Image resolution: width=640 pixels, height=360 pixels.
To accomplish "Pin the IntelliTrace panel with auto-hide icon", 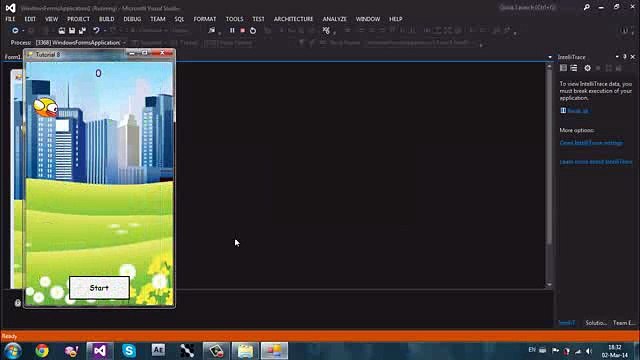I will 625,57.
